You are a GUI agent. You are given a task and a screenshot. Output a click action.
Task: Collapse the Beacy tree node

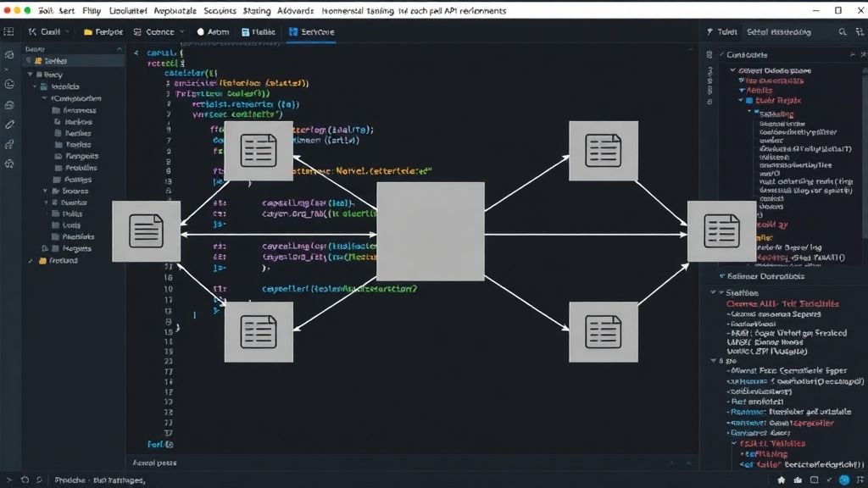pos(30,75)
